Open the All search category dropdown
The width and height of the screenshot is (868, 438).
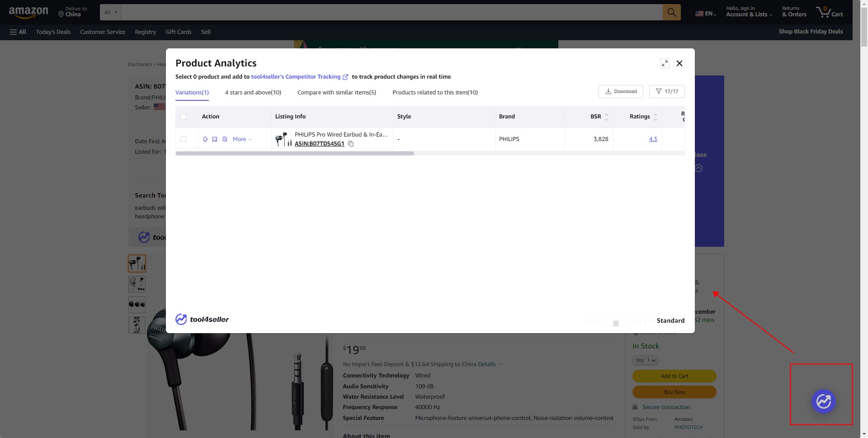110,12
